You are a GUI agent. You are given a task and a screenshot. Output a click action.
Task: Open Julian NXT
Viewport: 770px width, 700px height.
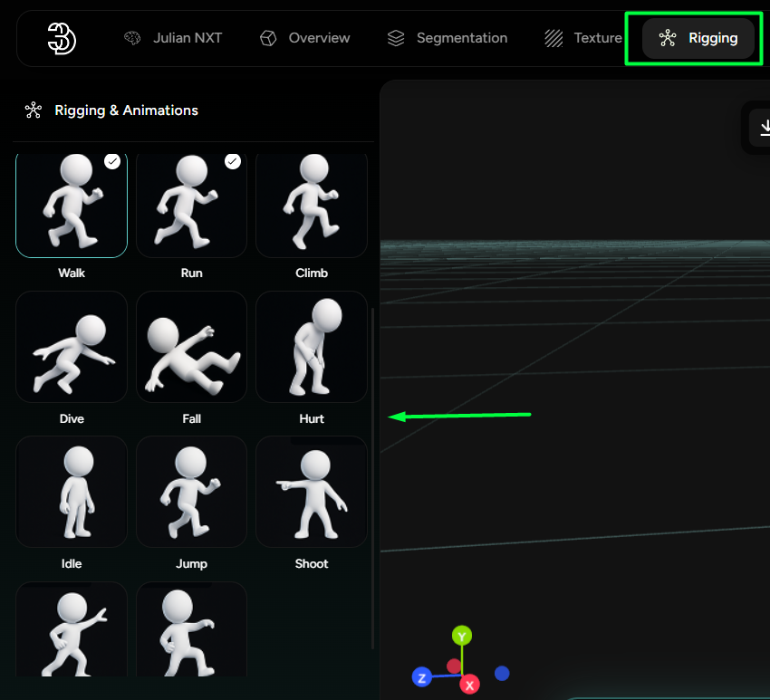coord(173,38)
